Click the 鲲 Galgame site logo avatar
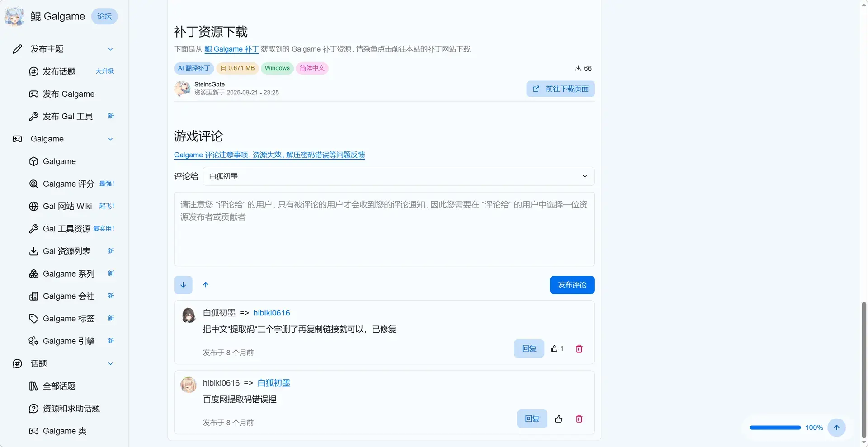 point(14,16)
